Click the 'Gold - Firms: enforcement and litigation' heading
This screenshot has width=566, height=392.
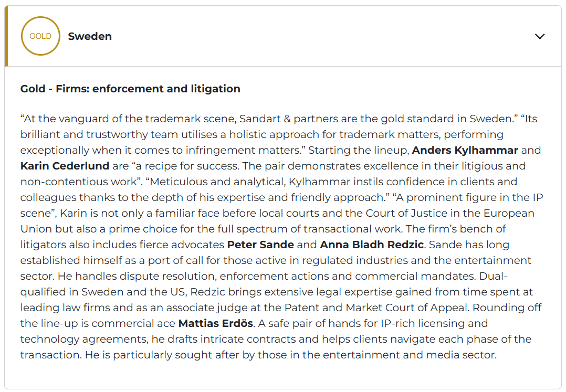pos(130,89)
